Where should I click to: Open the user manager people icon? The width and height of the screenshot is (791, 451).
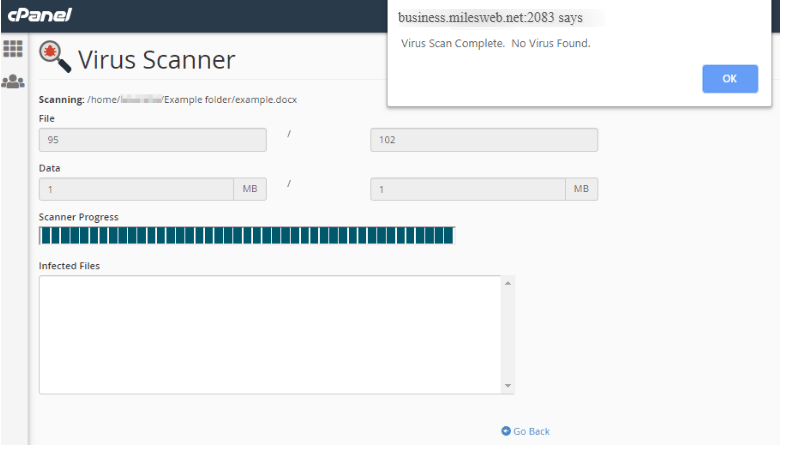click(x=13, y=82)
